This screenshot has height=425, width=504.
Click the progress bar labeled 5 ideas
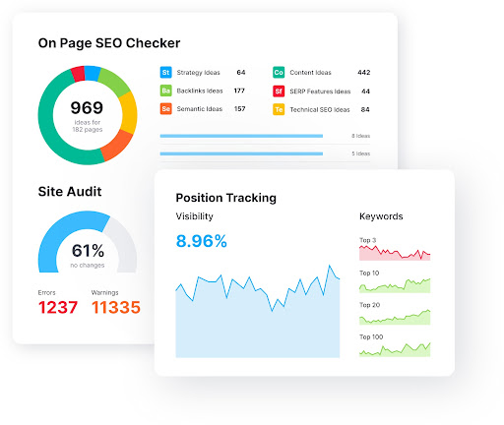(x=241, y=153)
